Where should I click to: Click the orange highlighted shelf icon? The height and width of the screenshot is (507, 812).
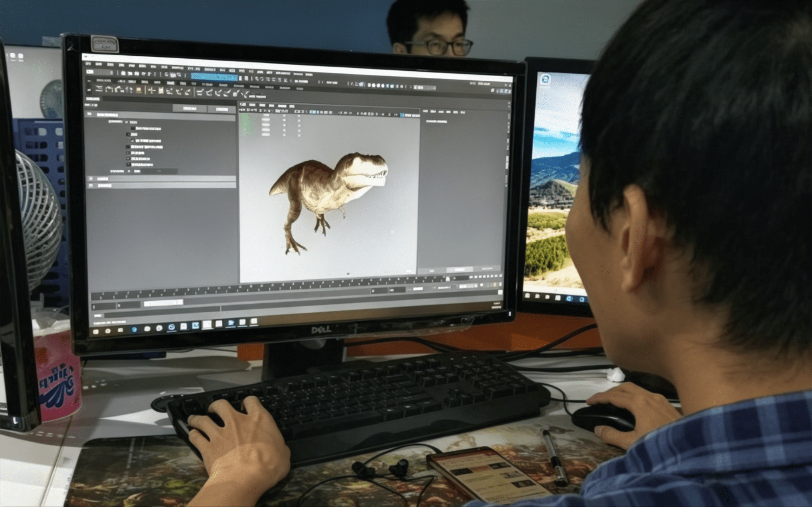point(139,90)
